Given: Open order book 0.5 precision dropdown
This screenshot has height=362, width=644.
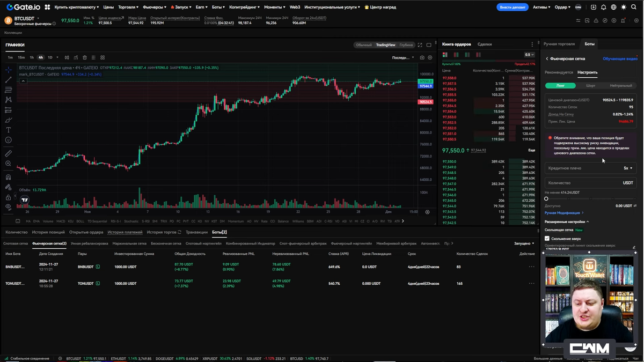Looking at the screenshot, I should tap(529, 55).
